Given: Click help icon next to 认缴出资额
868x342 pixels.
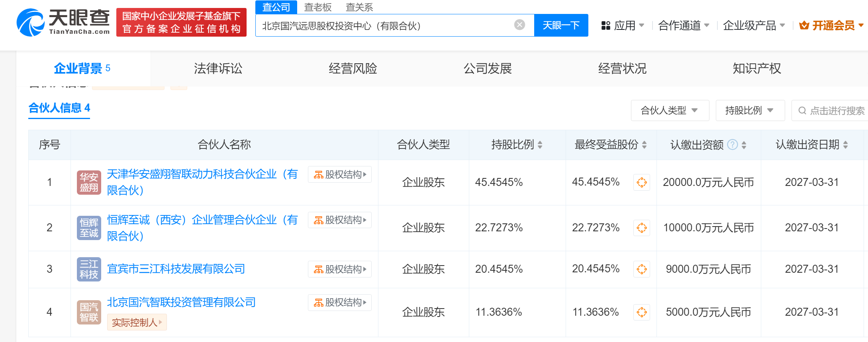Looking at the screenshot, I should [x=732, y=145].
